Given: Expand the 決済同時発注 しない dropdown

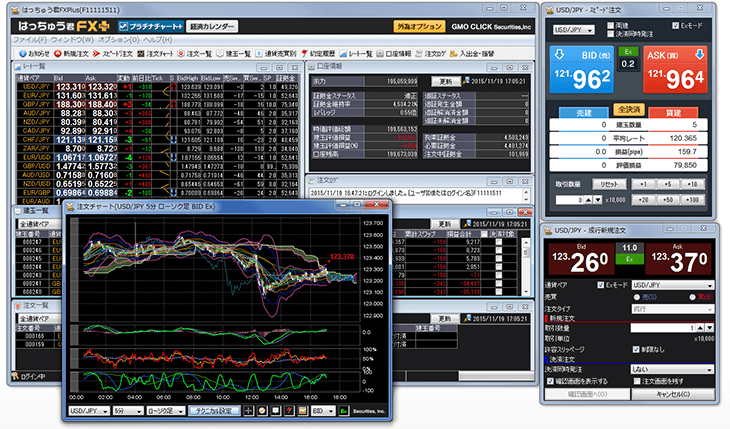Looking at the screenshot, I should click(673, 368).
